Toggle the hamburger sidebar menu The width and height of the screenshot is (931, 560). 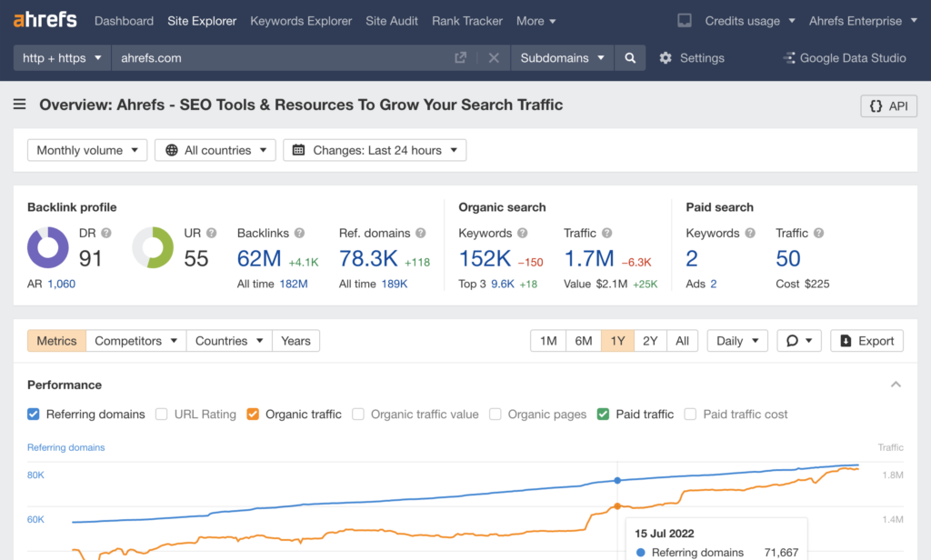[20, 105]
